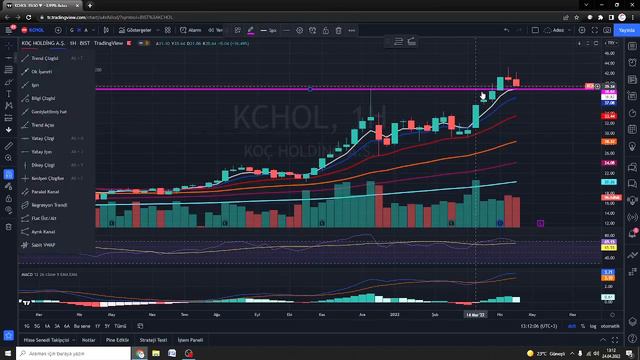Select the Text tool in the left sidebar

(8, 94)
